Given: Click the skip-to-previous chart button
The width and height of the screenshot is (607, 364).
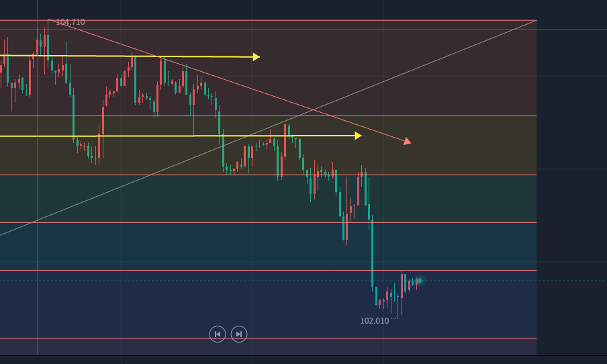Looking at the screenshot, I should point(218,334).
